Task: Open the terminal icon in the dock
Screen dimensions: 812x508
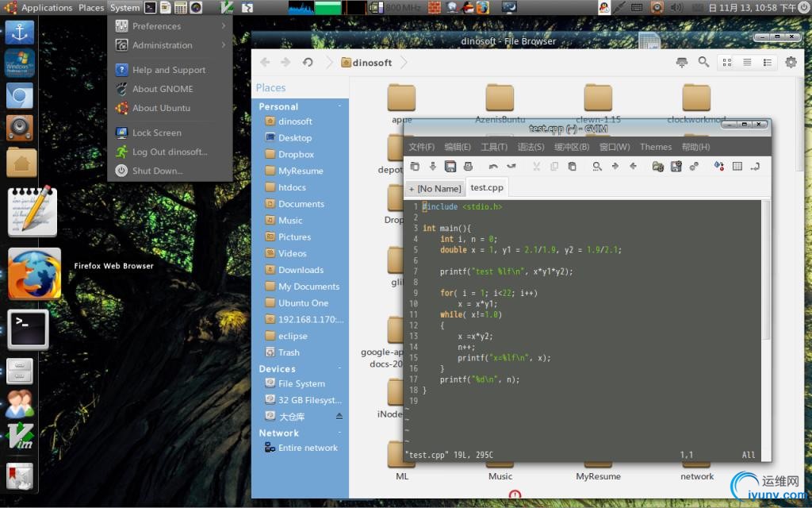Action: (29, 329)
